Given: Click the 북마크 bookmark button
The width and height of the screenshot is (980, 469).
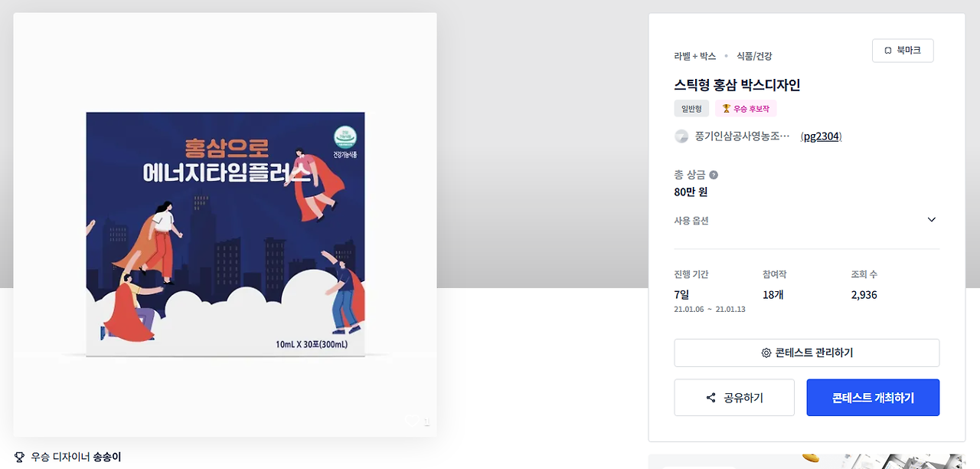Looking at the screenshot, I should (903, 51).
